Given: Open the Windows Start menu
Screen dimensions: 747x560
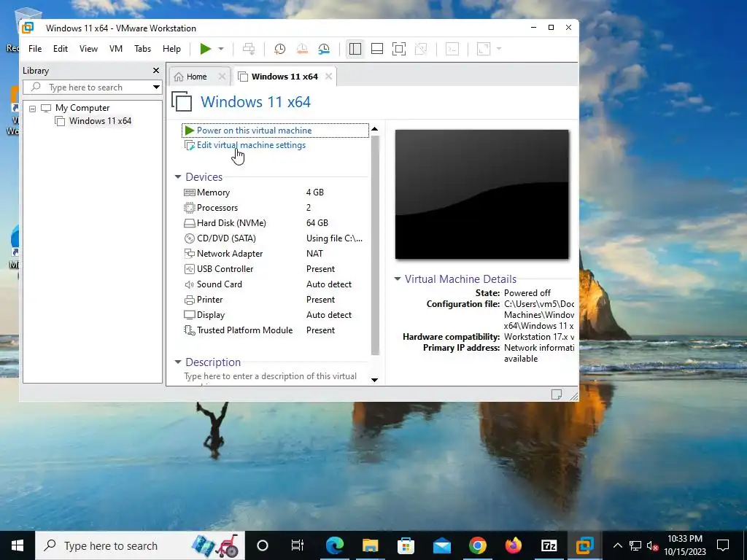Looking at the screenshot, I should pos(18,545).
